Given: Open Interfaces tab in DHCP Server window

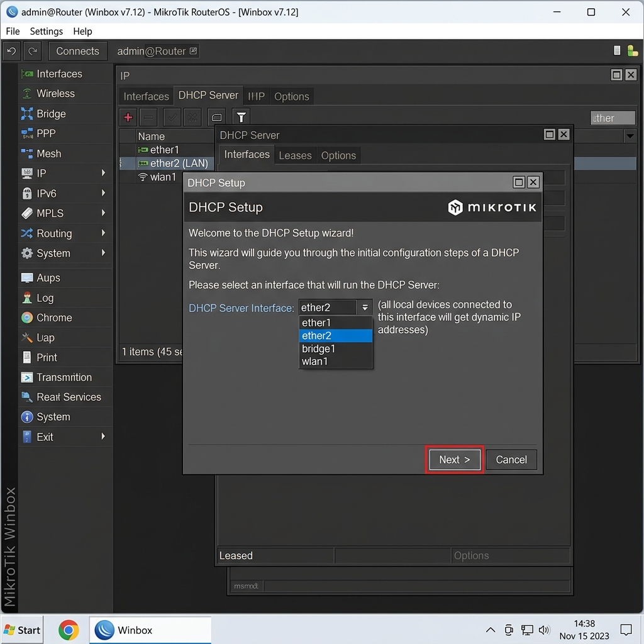Looking at the screenshot, I should (247, 155).
